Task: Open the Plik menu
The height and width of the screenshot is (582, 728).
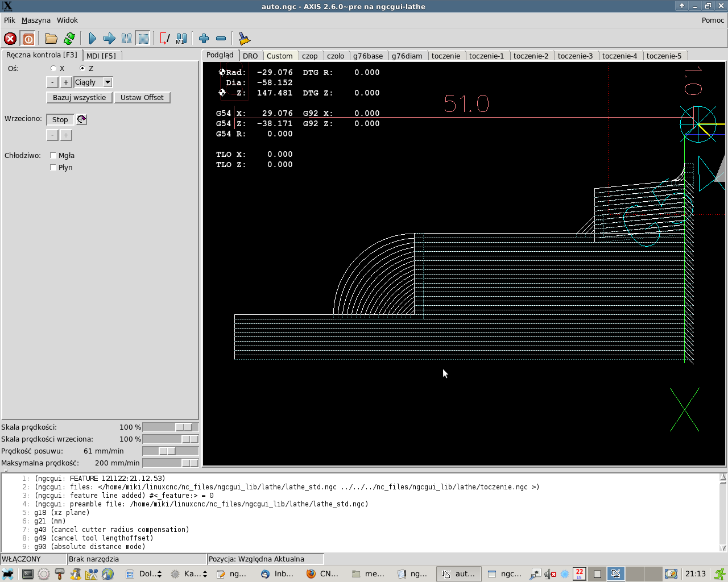Action: coord(10,20)
